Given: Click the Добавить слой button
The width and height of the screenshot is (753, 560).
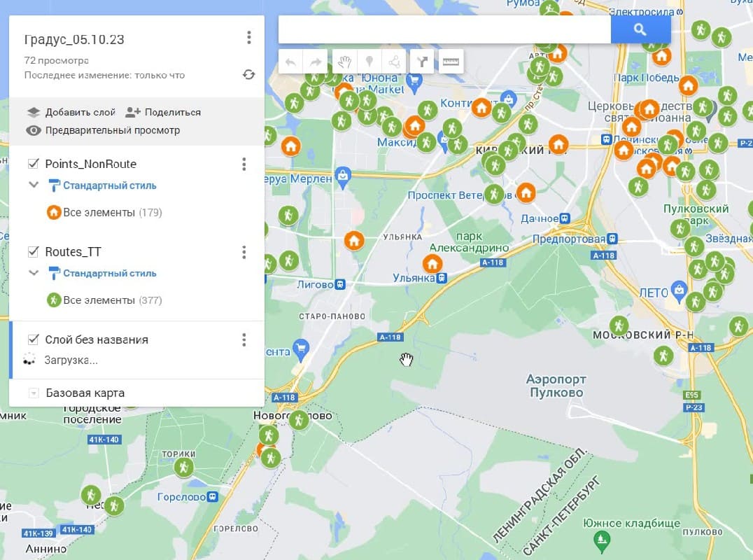Looking at the screenshot, I should [71, 113].
